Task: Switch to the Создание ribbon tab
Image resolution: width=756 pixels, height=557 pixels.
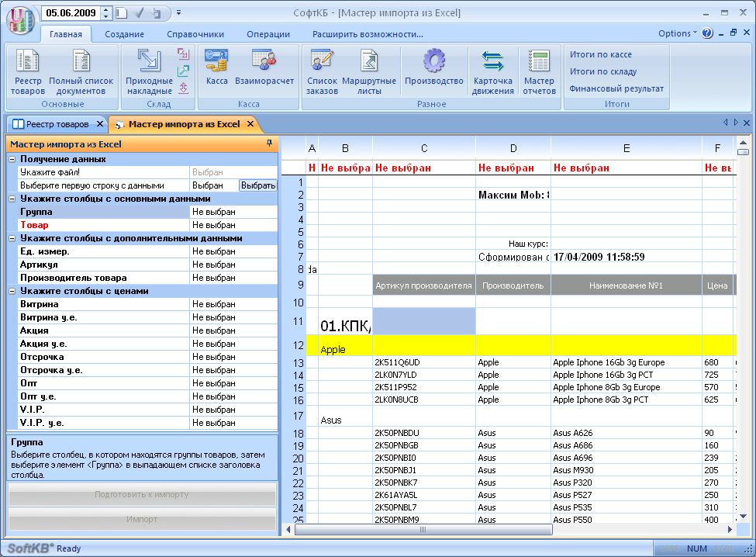Action: [124, 34]
